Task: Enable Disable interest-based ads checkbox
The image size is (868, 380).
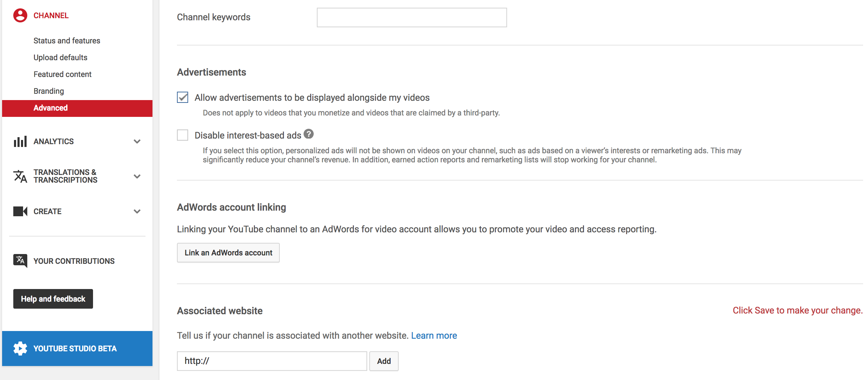Action: pos(183,135)
